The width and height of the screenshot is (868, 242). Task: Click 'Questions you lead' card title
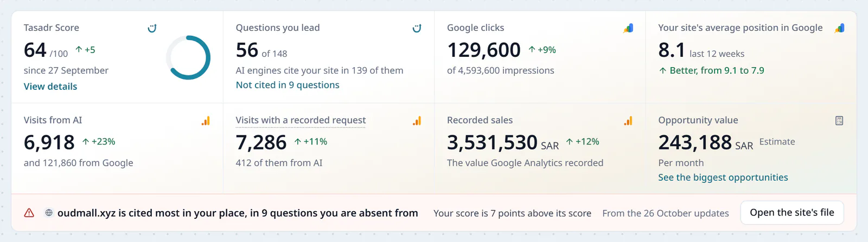click(278, 28)
